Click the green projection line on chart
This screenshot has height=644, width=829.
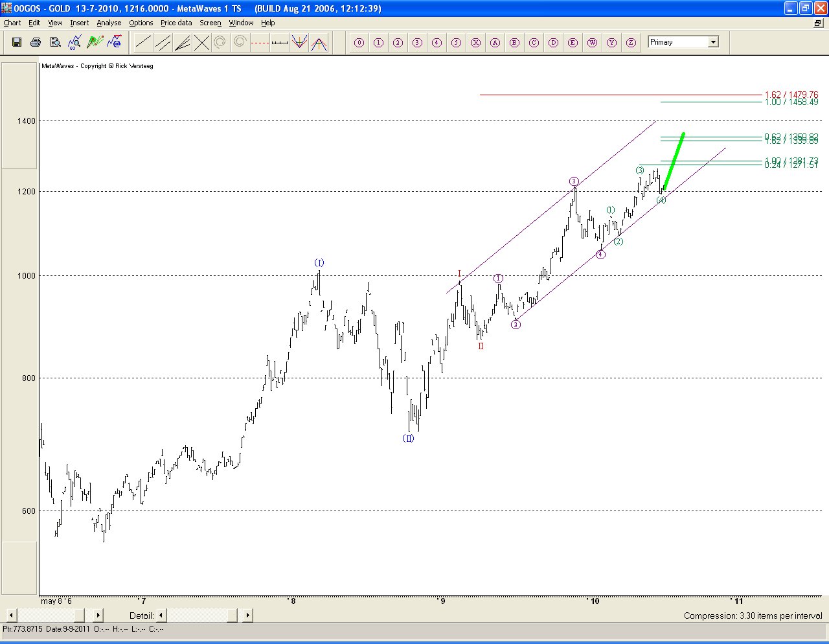674,162
